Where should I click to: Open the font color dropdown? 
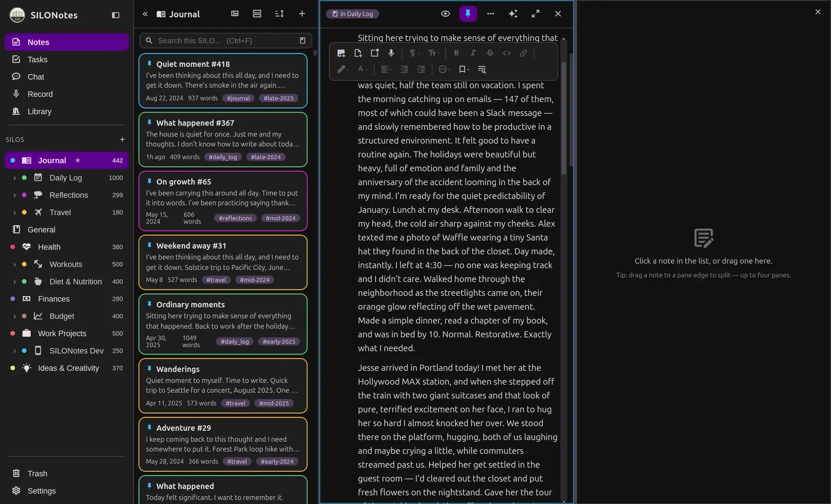coord(362,69)
